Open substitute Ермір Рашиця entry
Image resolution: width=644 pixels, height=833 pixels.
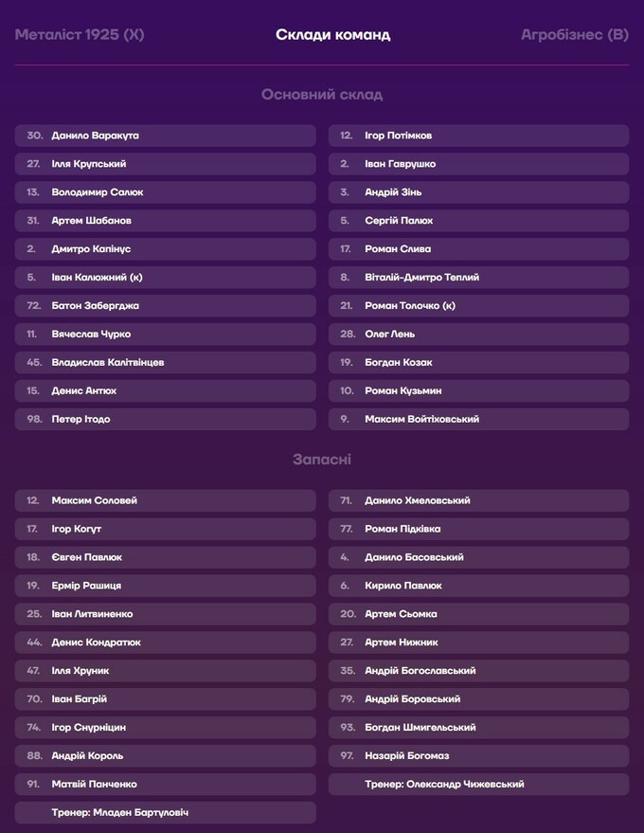[165, 586]
